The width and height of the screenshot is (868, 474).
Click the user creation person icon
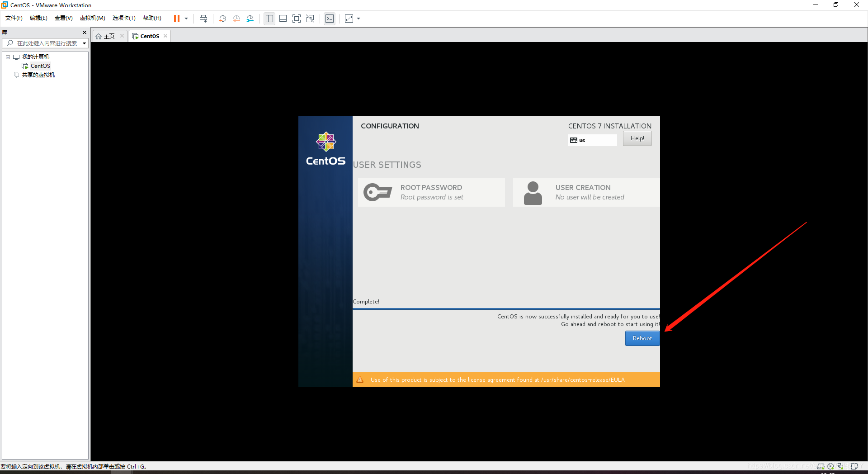pos(533,193)
